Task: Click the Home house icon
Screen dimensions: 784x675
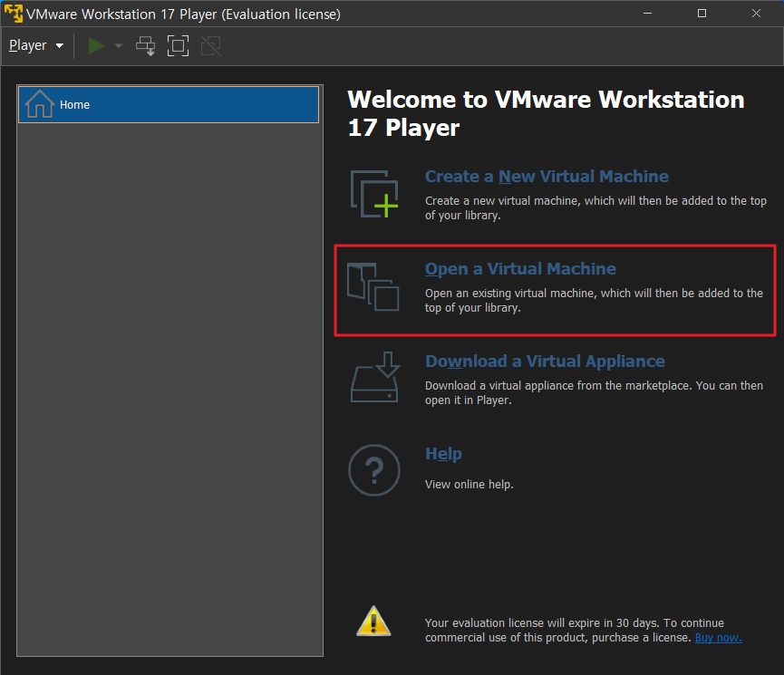Action: click(x=40, y=104)
